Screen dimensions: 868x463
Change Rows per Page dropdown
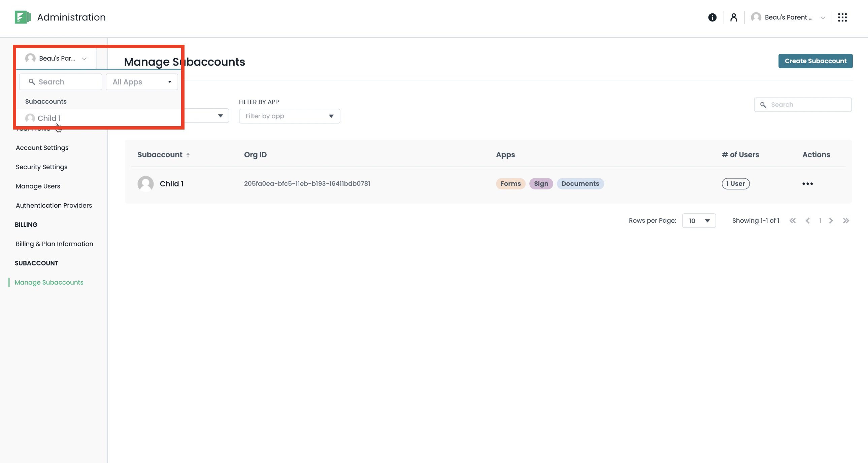(x=699, y=221)
